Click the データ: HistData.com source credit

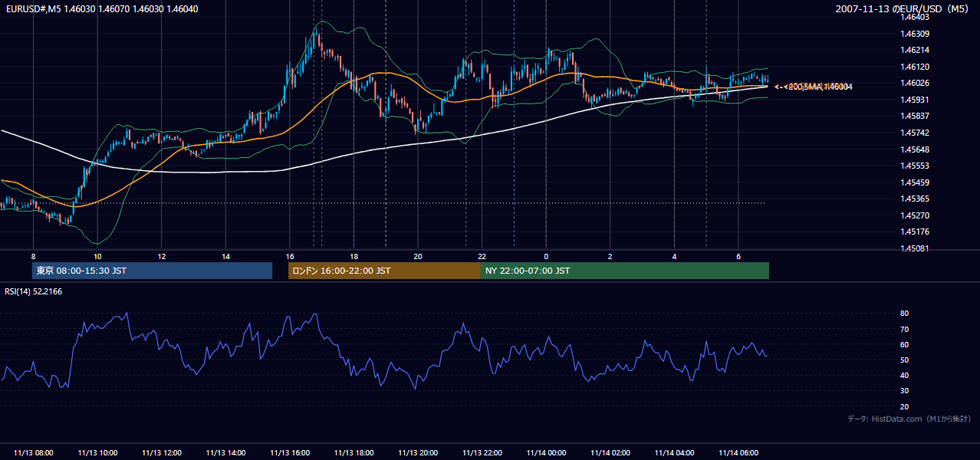[909, 419]
